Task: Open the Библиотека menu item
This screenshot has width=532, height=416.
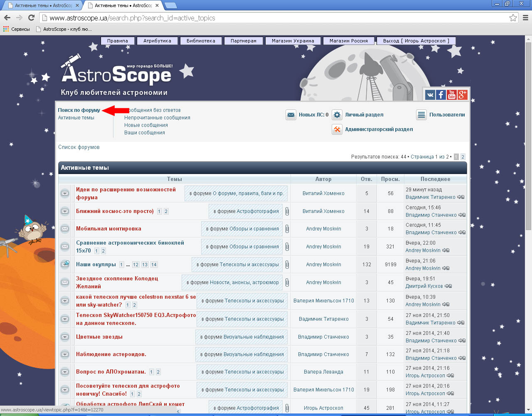Action: (x=201, y=41)
